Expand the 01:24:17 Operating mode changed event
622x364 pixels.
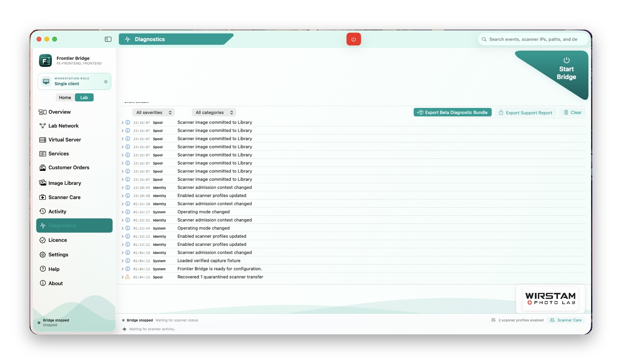(123, 212)
